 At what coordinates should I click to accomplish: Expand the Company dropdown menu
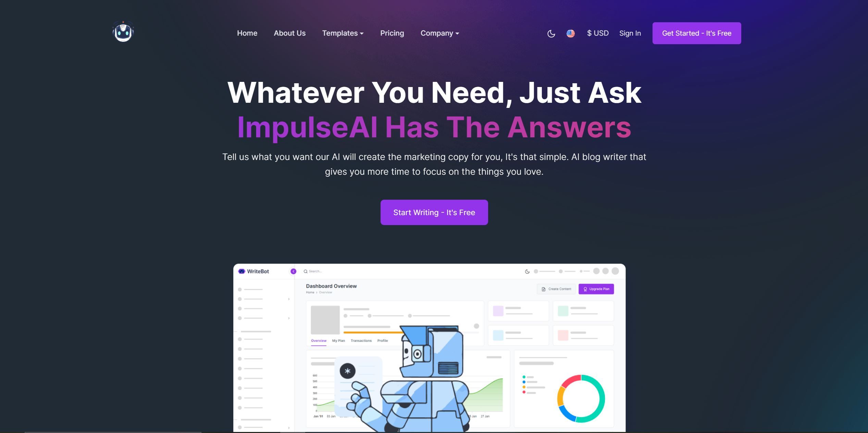pyautogui.click(x=439, y=33)
